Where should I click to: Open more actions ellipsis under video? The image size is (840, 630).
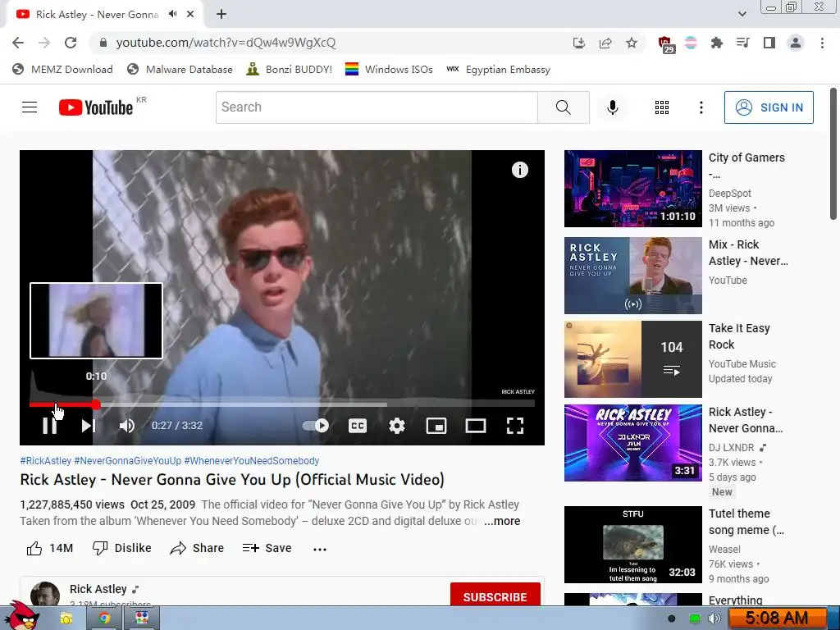[x=320, y=549]
